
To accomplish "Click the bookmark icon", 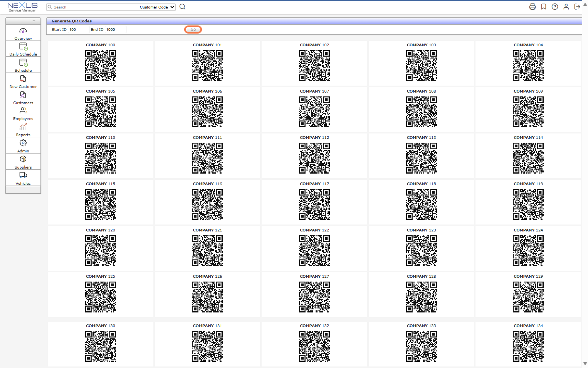I will click(x=544, y=7).
